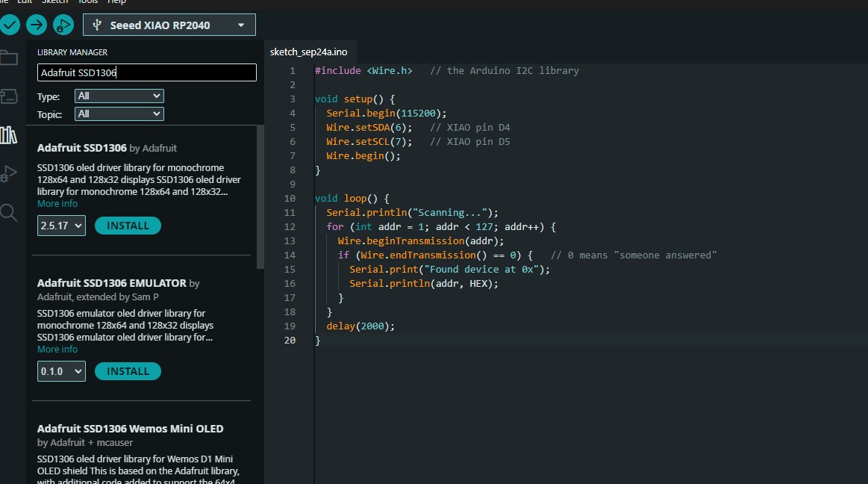The width and height of the screenshot is (868, 484).
Task: Click the Upload arrow button
Action: (x=37, y=25)
